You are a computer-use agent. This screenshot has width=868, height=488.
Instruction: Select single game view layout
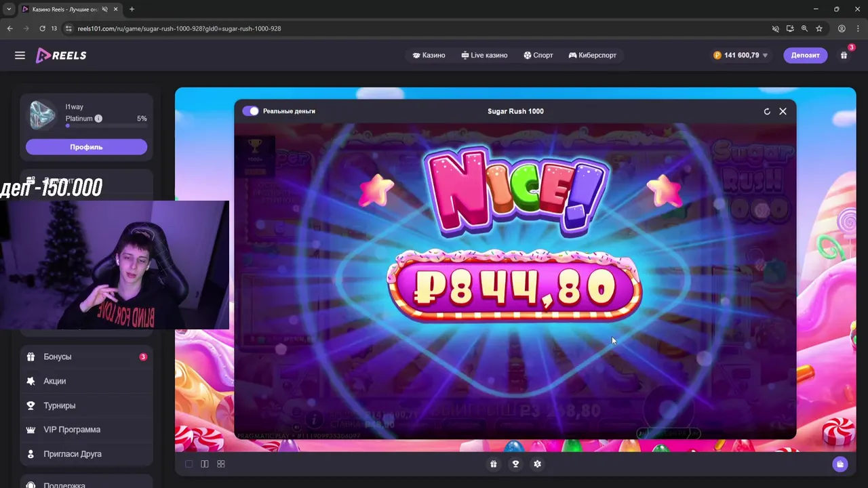189,464
